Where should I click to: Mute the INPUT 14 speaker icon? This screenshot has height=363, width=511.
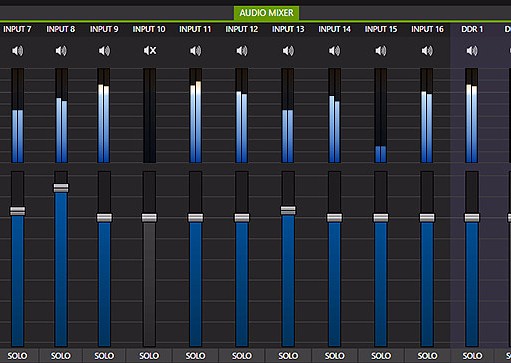click(335, 51)
